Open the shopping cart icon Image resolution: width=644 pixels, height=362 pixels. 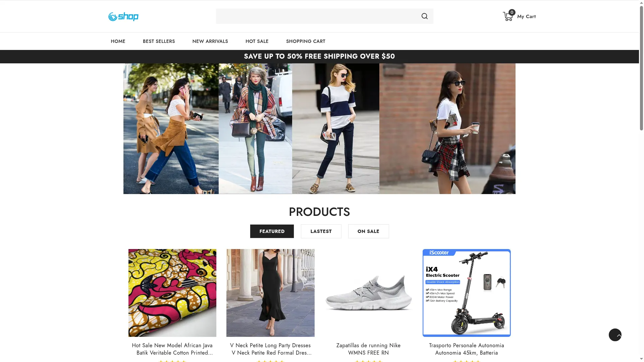click(508, 16)
